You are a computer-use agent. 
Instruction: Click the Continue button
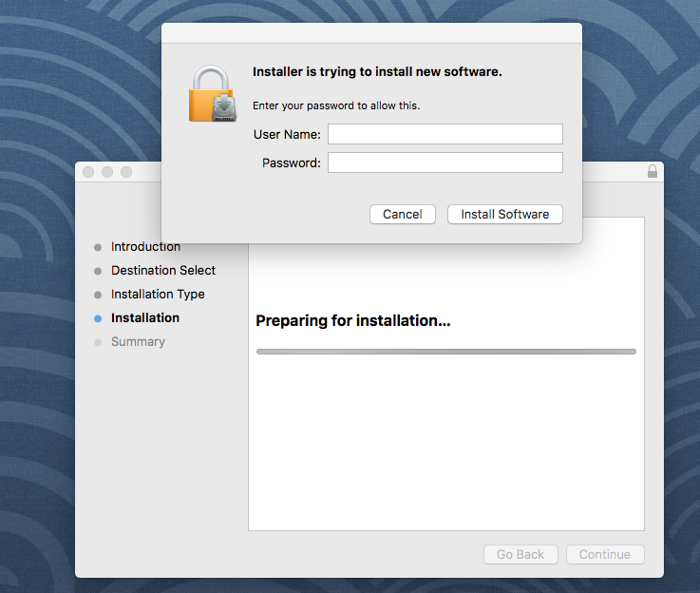point(604,555)
